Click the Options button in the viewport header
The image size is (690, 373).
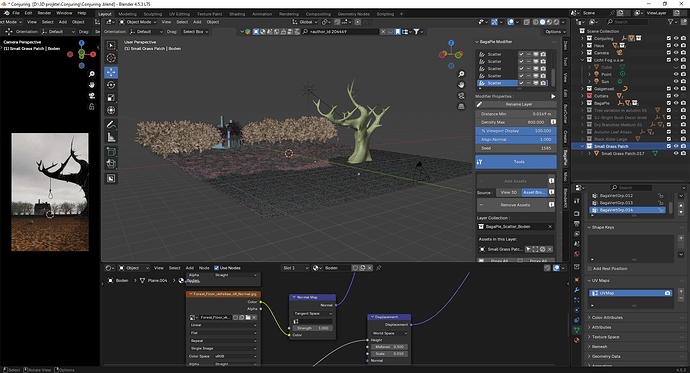click(555, 32)
